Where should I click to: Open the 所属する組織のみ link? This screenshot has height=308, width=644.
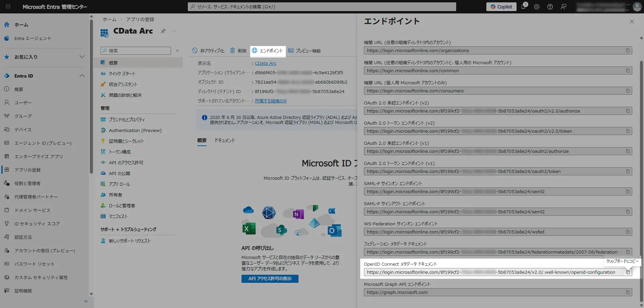point(271,101)
